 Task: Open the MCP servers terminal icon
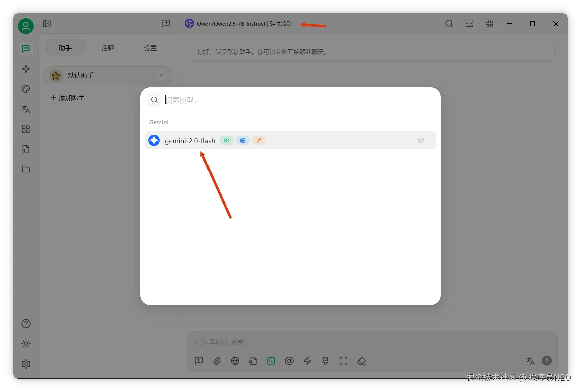click(271, 361)
